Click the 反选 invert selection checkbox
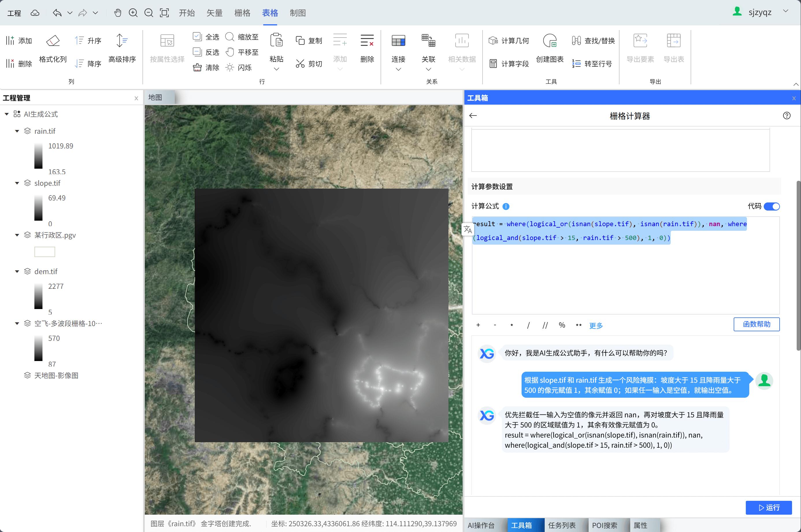Screen dimensions: 801x532 [x=197, y=52]
